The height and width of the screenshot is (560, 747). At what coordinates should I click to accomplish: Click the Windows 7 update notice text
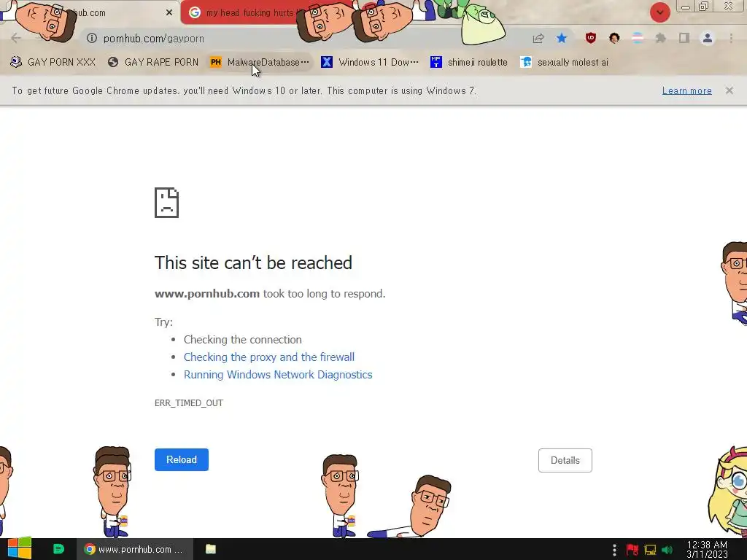[244, 90]
